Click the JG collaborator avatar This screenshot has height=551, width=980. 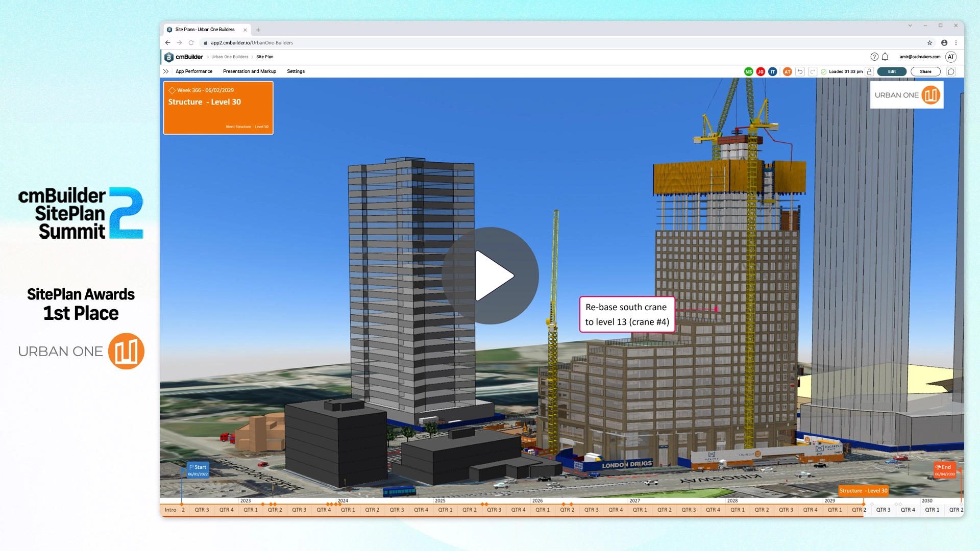click(761, 71)
